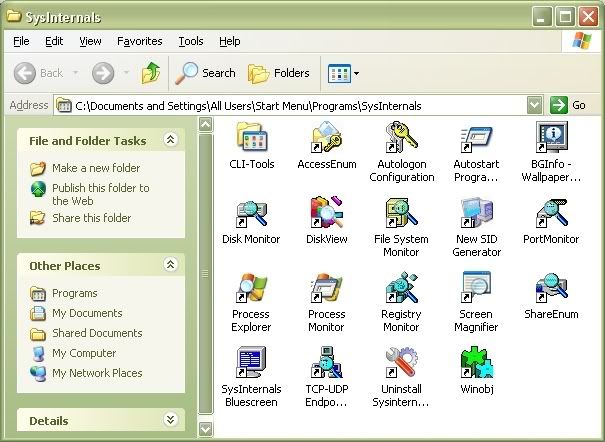The width and height of the screenshot is (605, 442).
Task: Click the task pane scrollbar thumb
Action: pos(205,274)
